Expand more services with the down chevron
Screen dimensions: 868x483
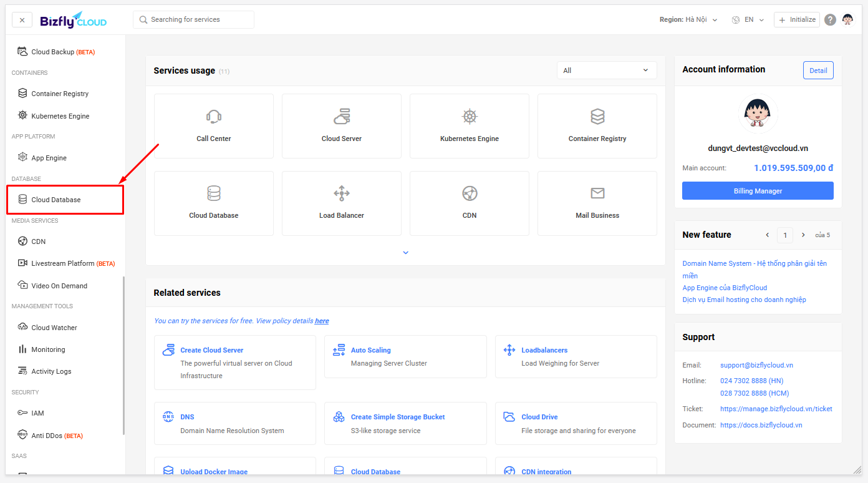click(405, 253)
